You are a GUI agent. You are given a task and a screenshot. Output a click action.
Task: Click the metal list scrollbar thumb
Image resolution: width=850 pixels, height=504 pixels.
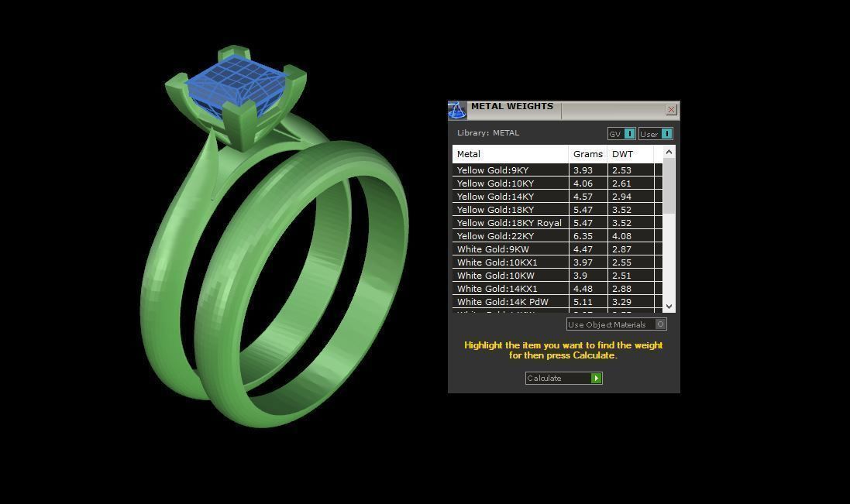coord(669,186)
